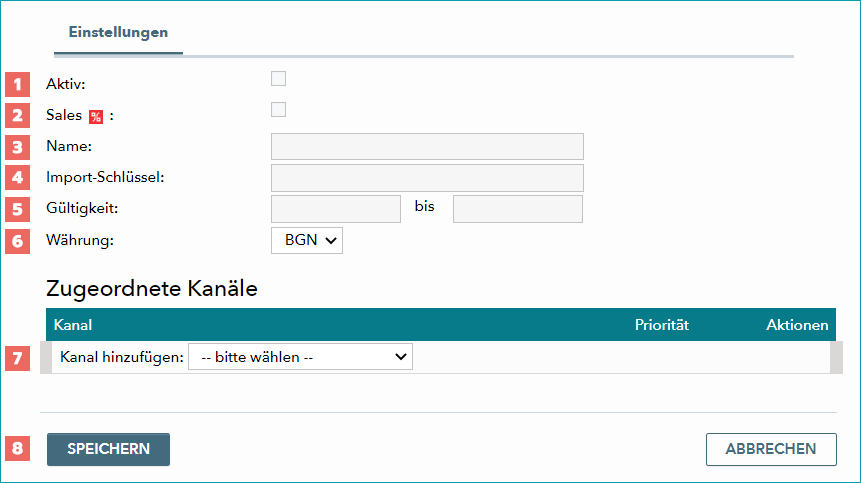Click the red number 1 marker
Image resolution: width=861 pixels, height=483 pixels.
click(x=18, y=85)
